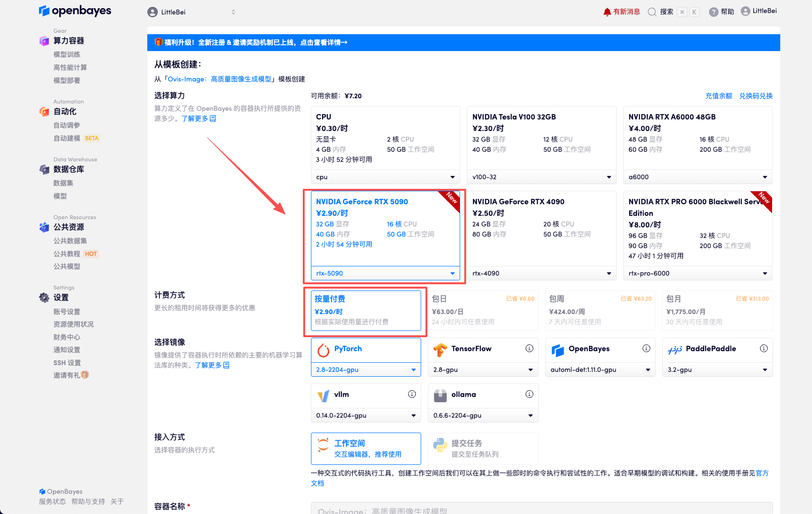Open the welfare upgrade banner
This screenshot has width=812, height=514.
point(464,42)
